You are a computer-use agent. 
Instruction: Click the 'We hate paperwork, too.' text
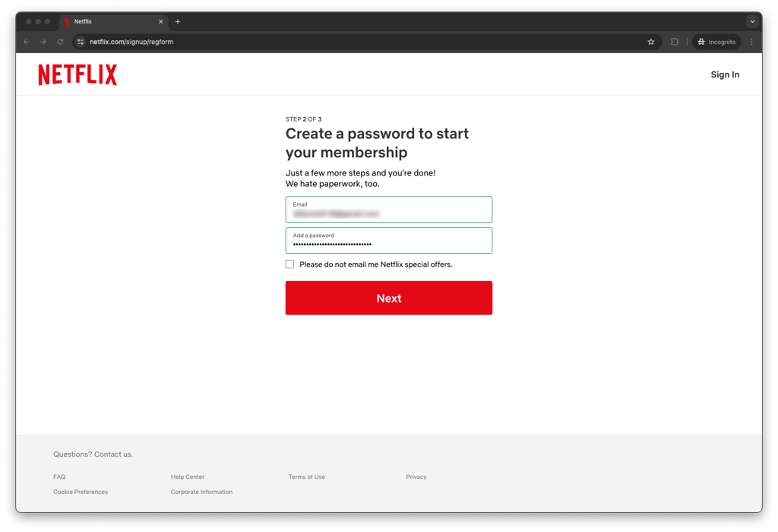click(x=333, y=184)
